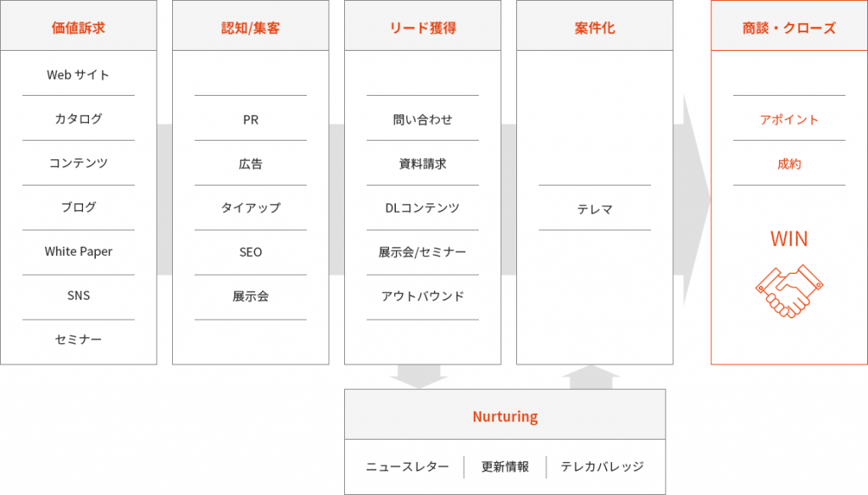Select the リード獲得 column header

point(423,25)
